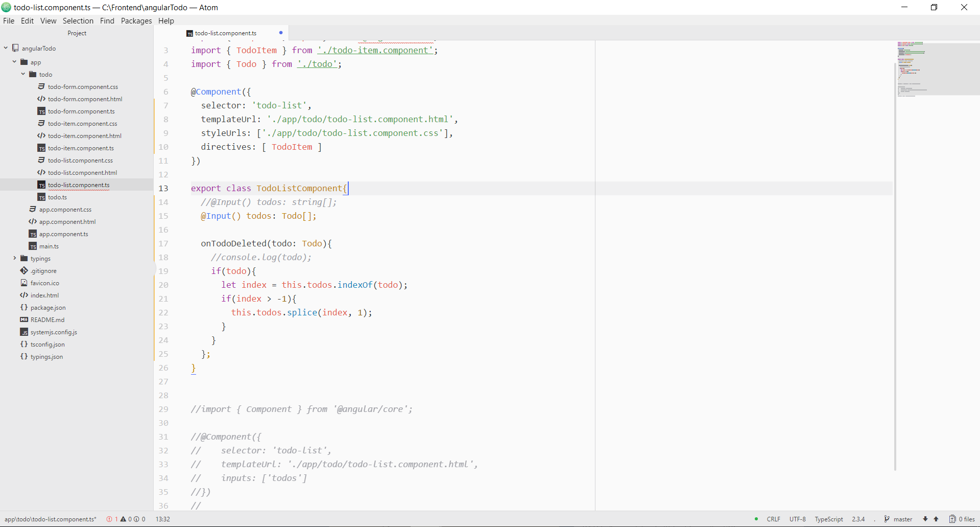Click the warning count icon in status bar
The width and height of the screenshot is (980, 527).
124,519
